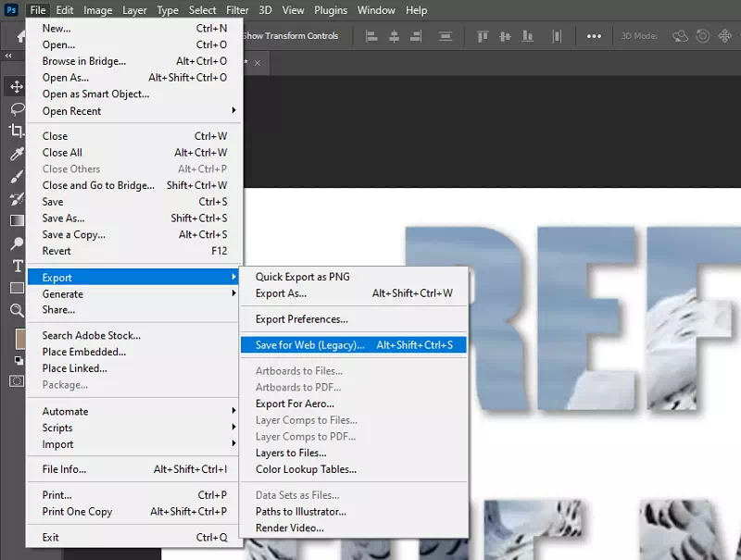The height and width of the screenshot is (560, 741).
Task: Click the Photoshop Ps logo
Action: click(x=11, y=10)
